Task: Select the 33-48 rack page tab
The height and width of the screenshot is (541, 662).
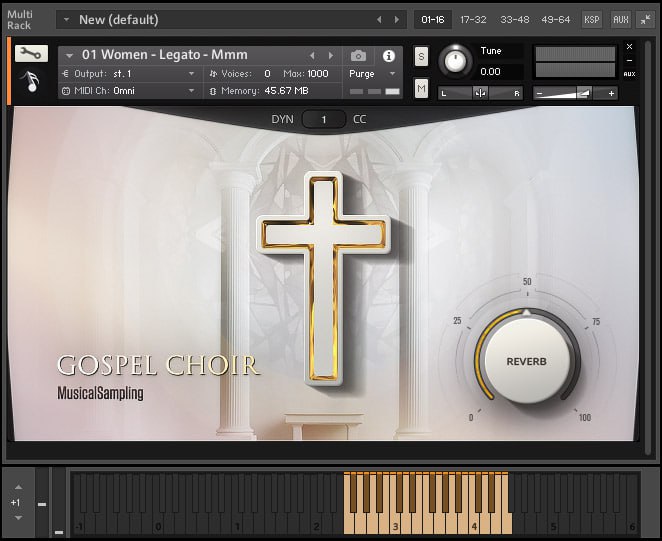Action: click(515, 19)
